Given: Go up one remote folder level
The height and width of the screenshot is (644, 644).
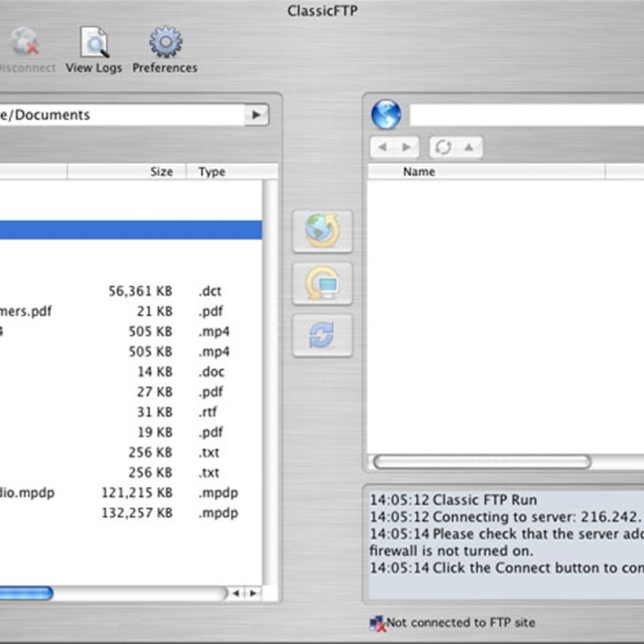Looking at the screenshot, I should click(469, 147).
